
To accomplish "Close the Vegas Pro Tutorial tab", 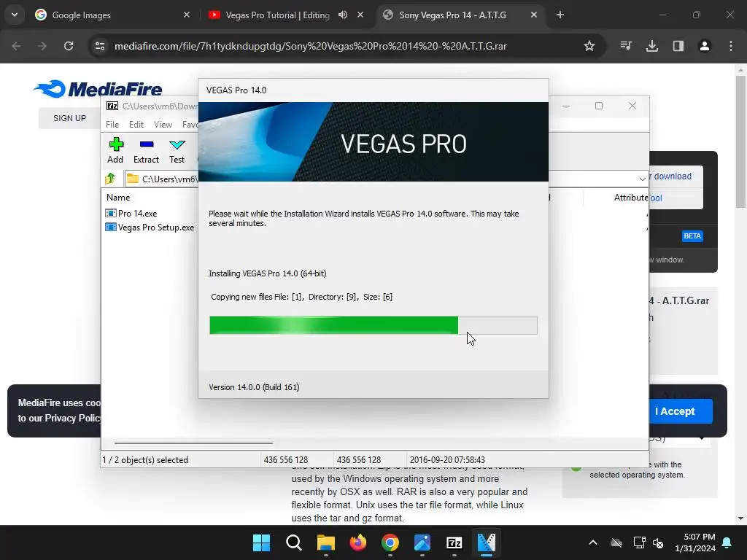I will (x=360, y=15).
